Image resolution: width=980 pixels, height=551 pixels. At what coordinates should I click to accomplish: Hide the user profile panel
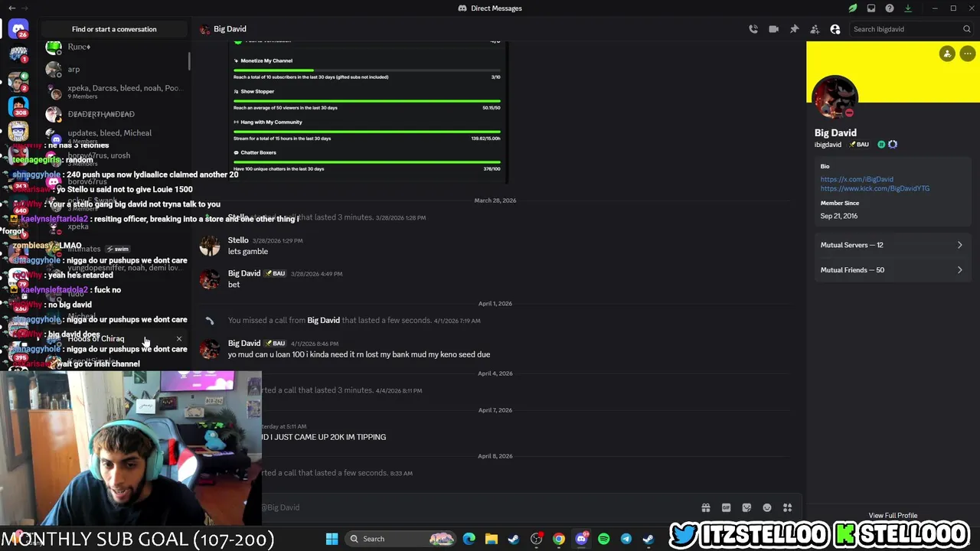(835, 29)
